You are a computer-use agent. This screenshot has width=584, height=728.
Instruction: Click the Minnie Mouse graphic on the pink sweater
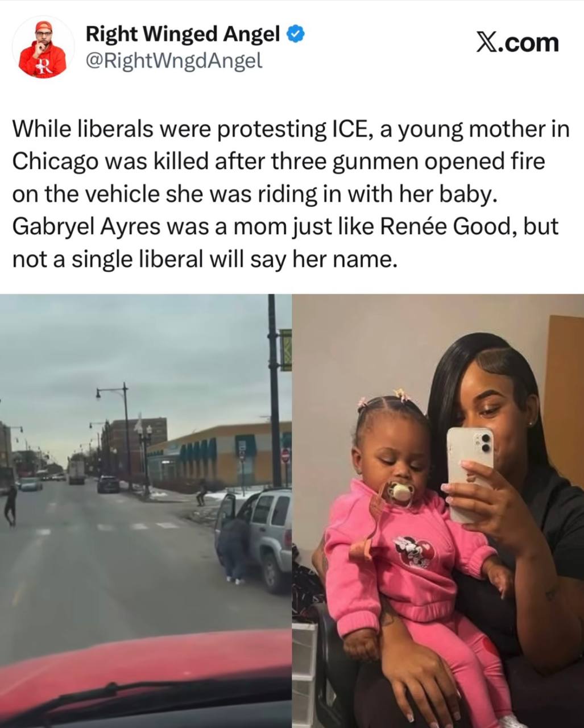pos(418,552)
